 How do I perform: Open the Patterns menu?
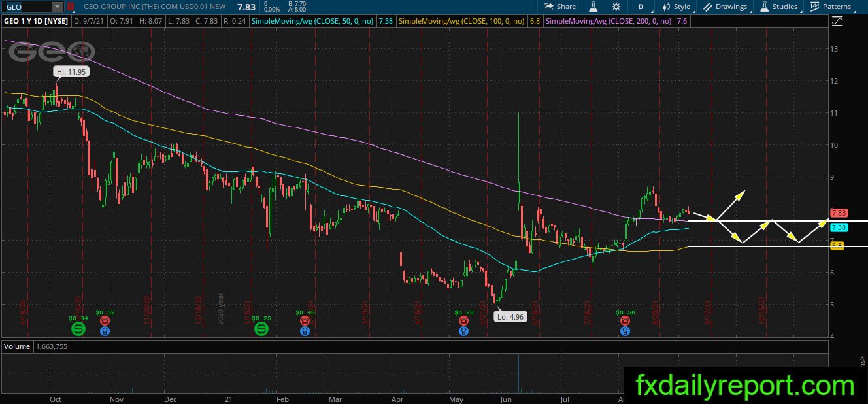[x=831, y=7]
